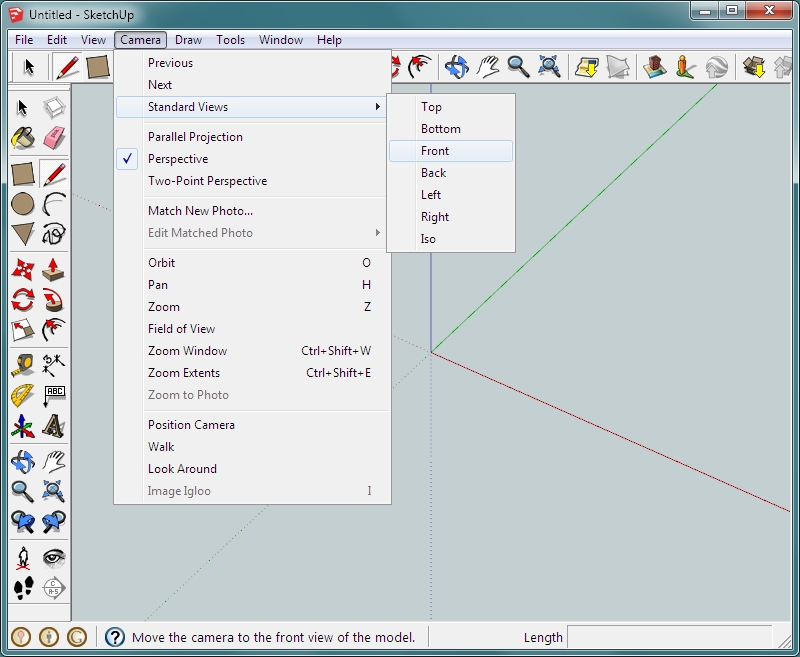Open the File menu

click(24, 40)
